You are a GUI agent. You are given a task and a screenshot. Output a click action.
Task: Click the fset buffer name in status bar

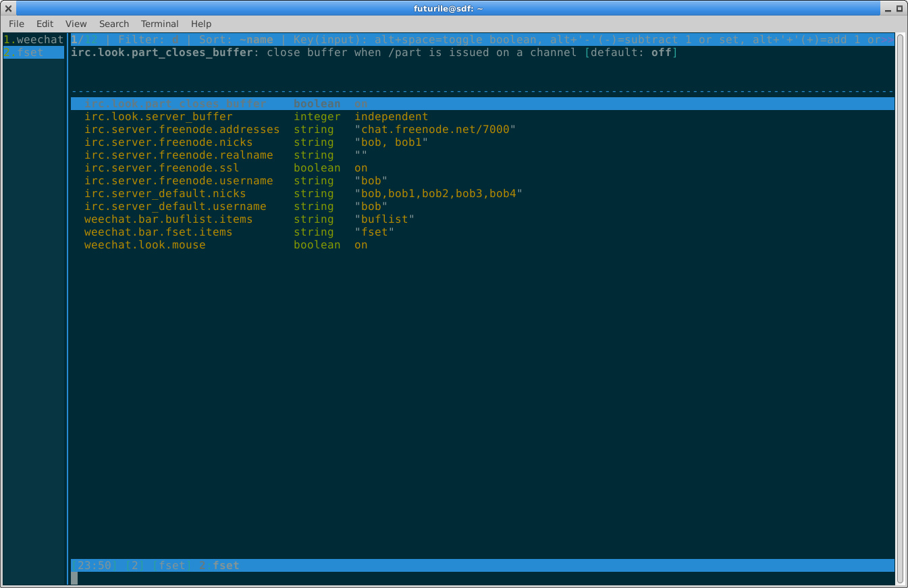[x=226, y=566]
